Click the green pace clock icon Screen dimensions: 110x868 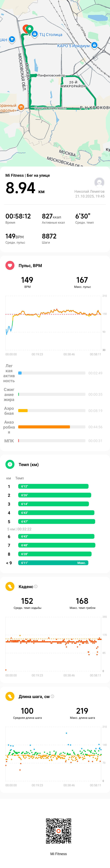pyautogui.click(x=10, y=464)
